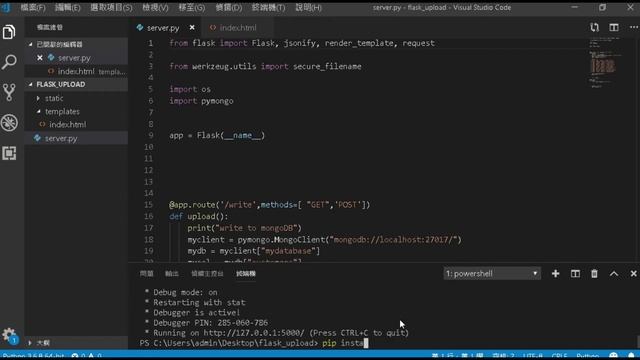Select the Terminal panel tab

pos(246,273)
